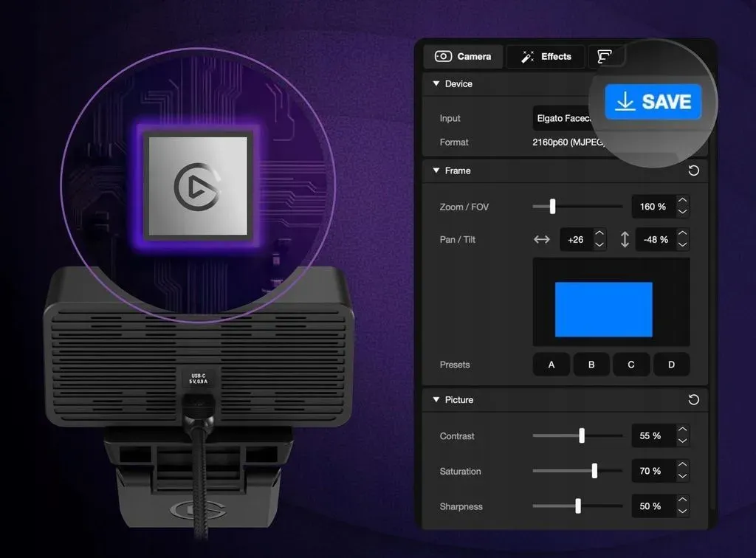Collapse the Frame section triangle
The image size is (756, 558).
click(x=436, y=170)
